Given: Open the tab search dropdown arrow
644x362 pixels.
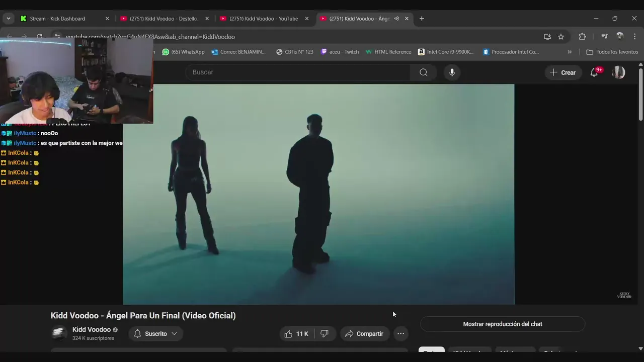Looking at the screenshot, I should click(8, 19).
